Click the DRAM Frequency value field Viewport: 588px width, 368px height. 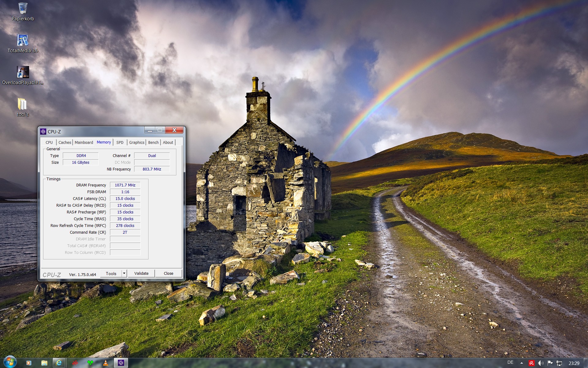click(x=125, y=185)
